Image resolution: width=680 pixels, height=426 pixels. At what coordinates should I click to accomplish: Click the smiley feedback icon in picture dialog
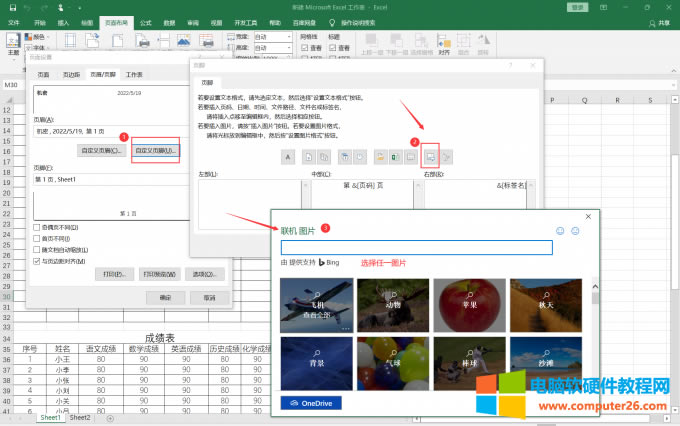(x=560, y=231)
